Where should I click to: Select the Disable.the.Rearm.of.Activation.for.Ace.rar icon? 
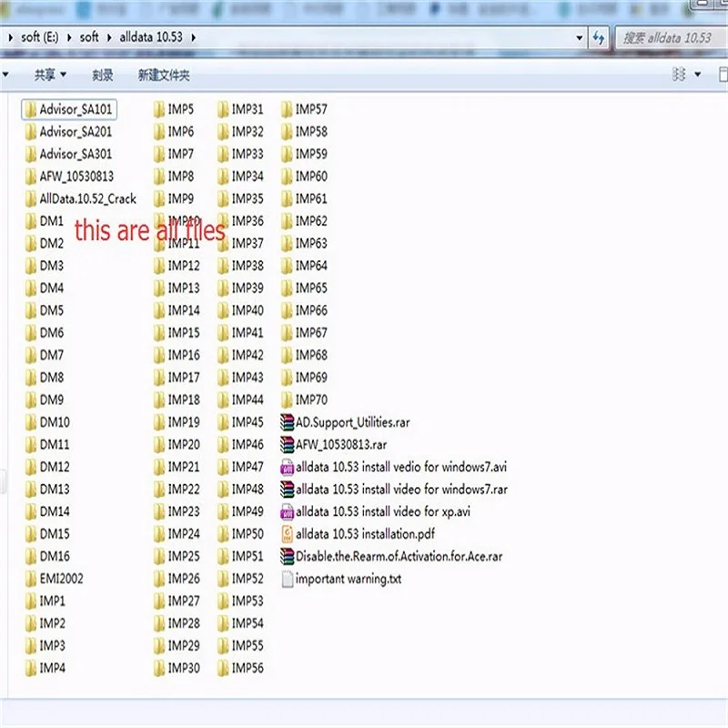(x=288, y=556)
